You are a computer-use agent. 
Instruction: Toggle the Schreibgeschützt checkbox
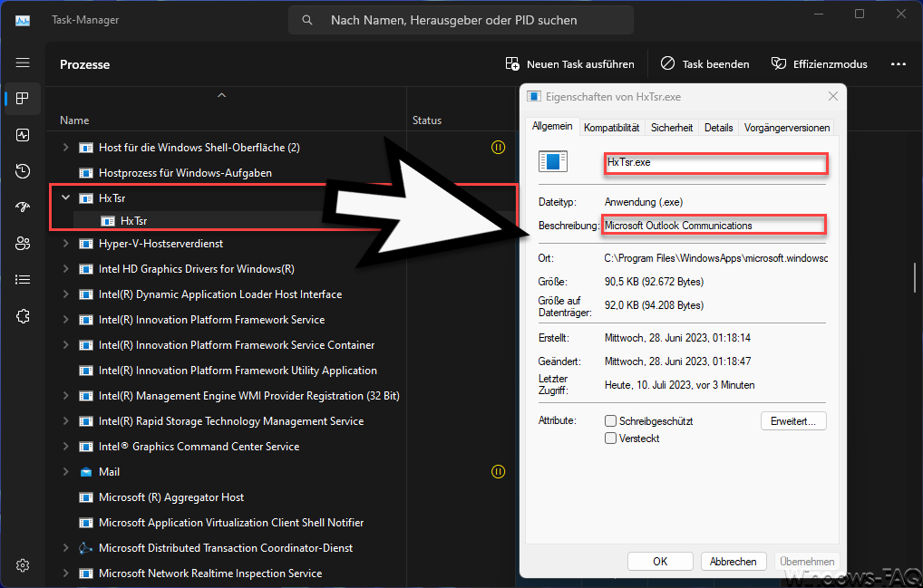(610, 421)
